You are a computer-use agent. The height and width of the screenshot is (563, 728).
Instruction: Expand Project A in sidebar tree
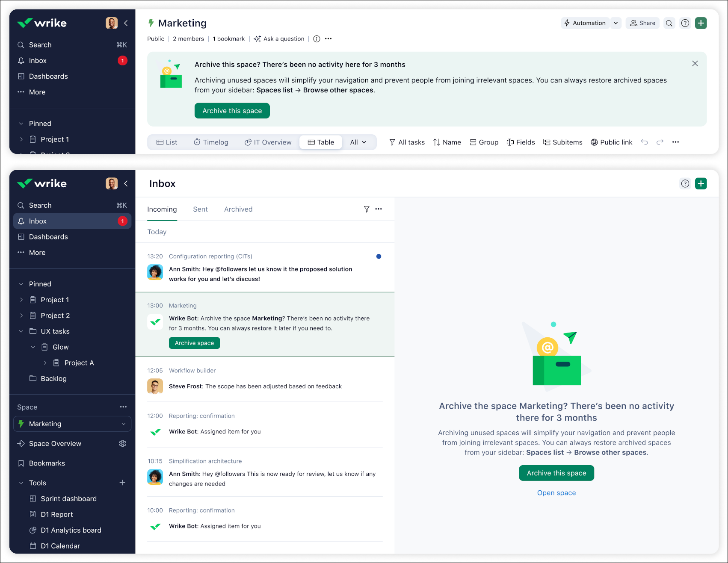tap(45, 363)
